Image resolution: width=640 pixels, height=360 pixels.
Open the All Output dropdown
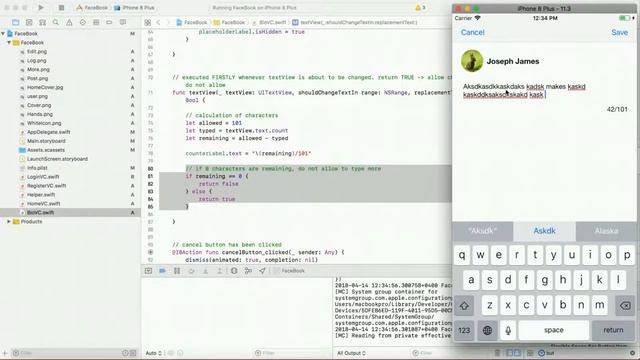(x=351, y=353)
